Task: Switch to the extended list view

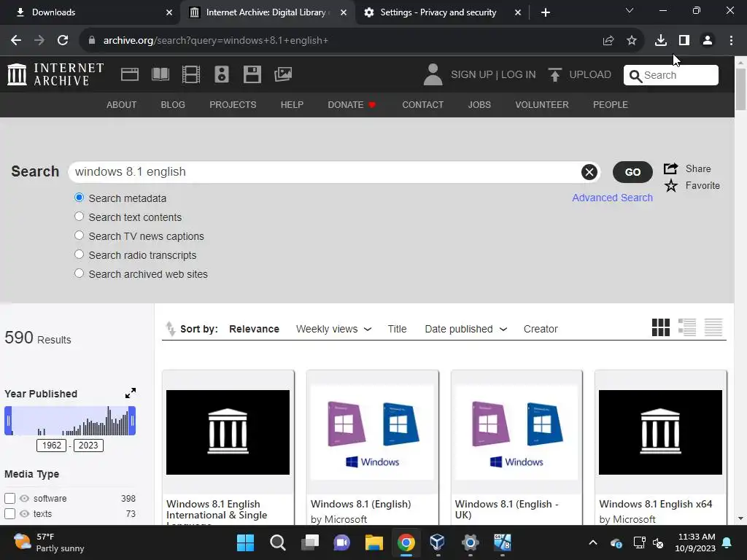Action: point(687,327)
